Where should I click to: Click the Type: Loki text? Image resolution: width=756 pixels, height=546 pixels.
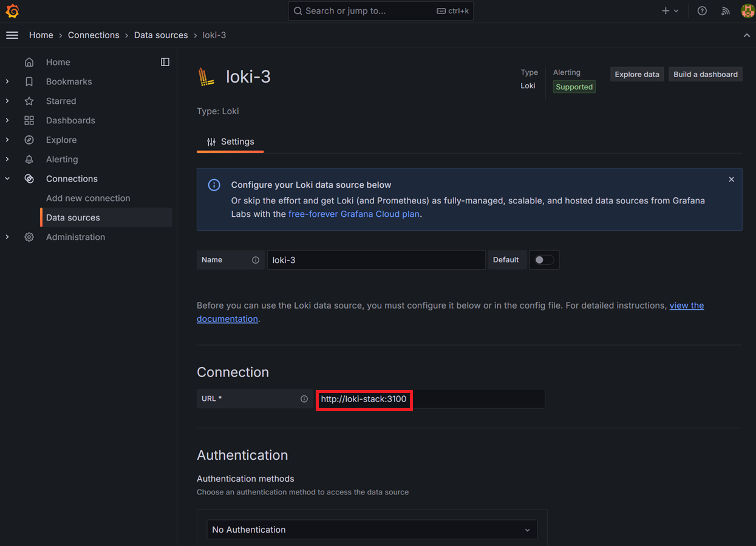pyautogui.click(x=218, y=111)
